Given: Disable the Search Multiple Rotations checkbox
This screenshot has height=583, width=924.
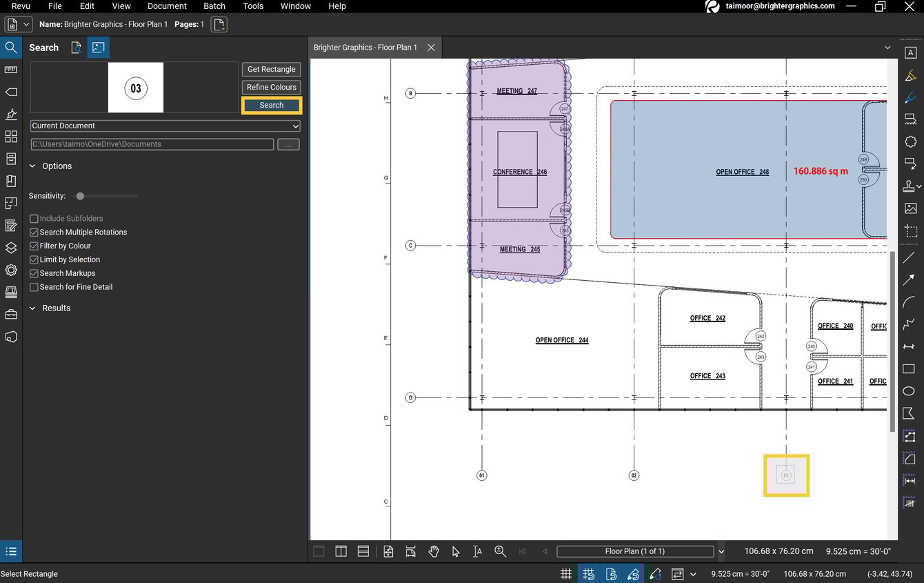Looking at the screenshot, I should point(33,232).
